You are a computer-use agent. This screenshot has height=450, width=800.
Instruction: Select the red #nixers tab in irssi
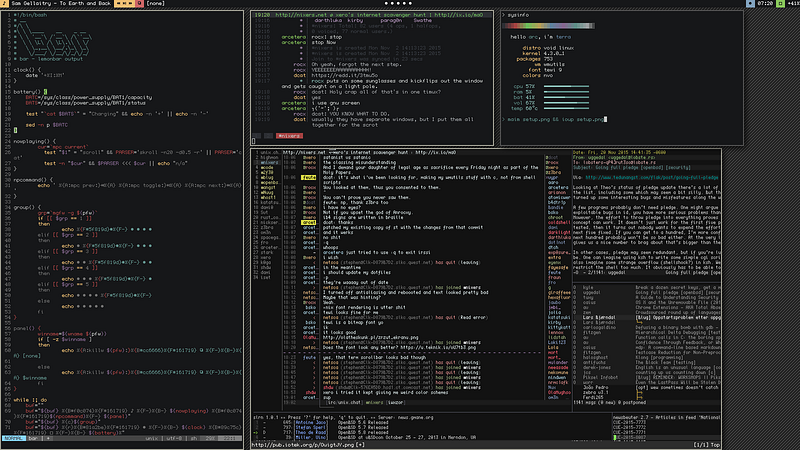pos(287,134)
